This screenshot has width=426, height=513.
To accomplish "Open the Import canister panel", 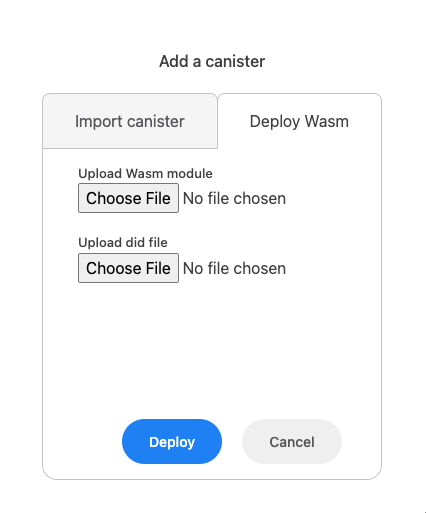I will 130,121.
